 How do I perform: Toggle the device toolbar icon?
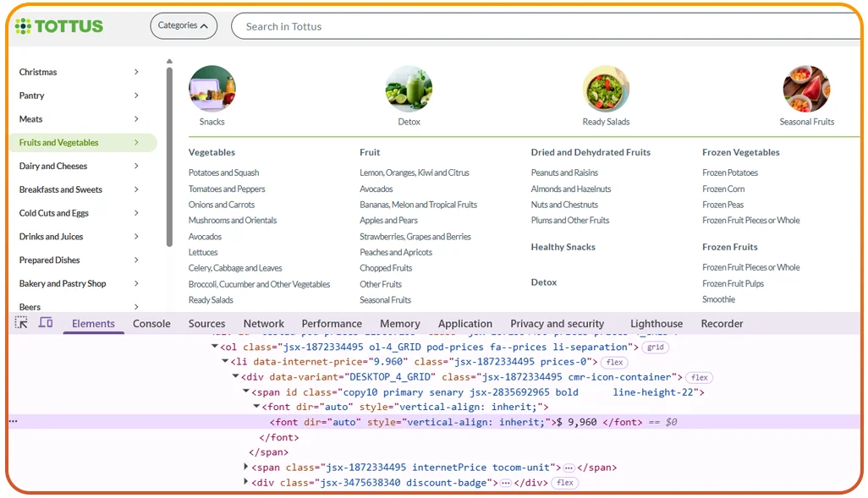pyautogui.click(x=46, y=323)
